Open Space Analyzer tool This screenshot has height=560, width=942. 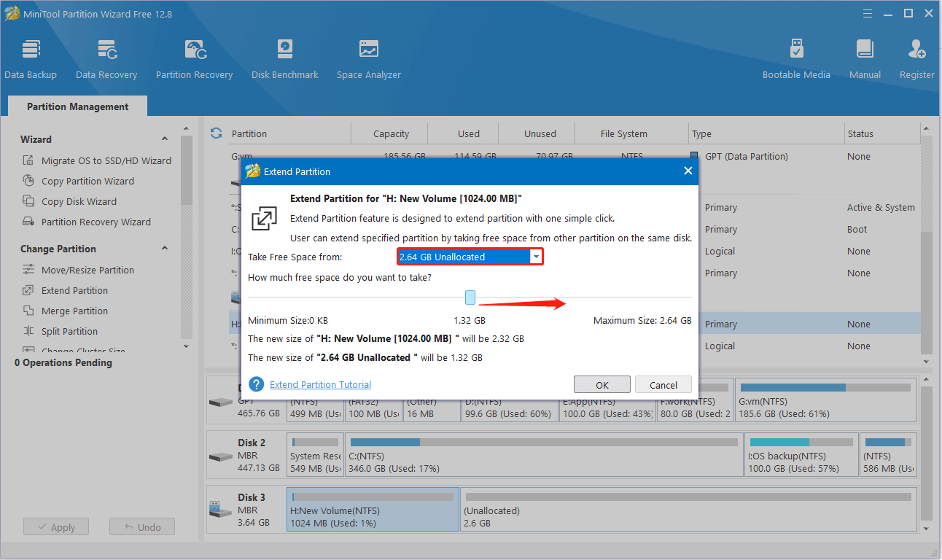pyautogui.click(x=369, y=60)
